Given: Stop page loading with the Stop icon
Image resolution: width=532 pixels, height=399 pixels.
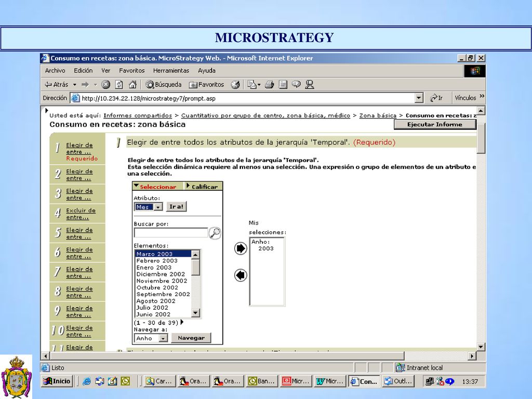Looking at the screenshot, I should (106, 85).
